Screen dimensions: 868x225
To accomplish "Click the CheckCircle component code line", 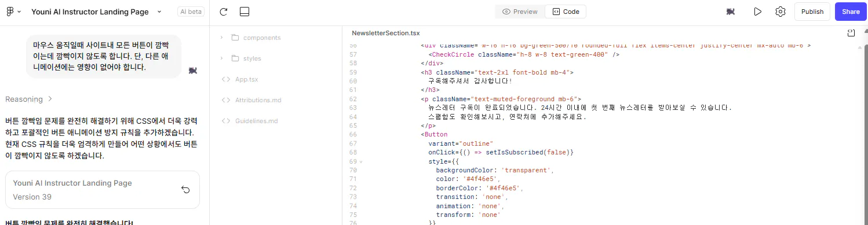I will [524, 54].
